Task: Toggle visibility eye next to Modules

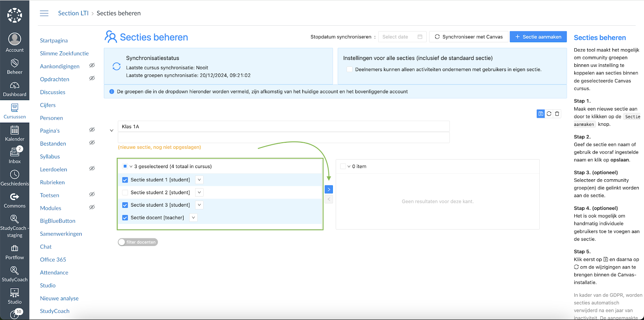Action: pyautogui.click(x=92, y=207)
